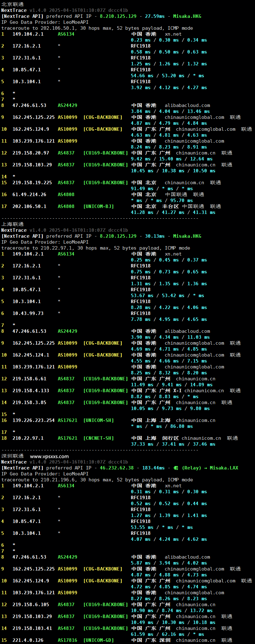Select latency "41.28 ms / 41.27 ms / 41.31 ms"
Image resolution: width=255 pixels, height=644 pixels.
point(173,212)
